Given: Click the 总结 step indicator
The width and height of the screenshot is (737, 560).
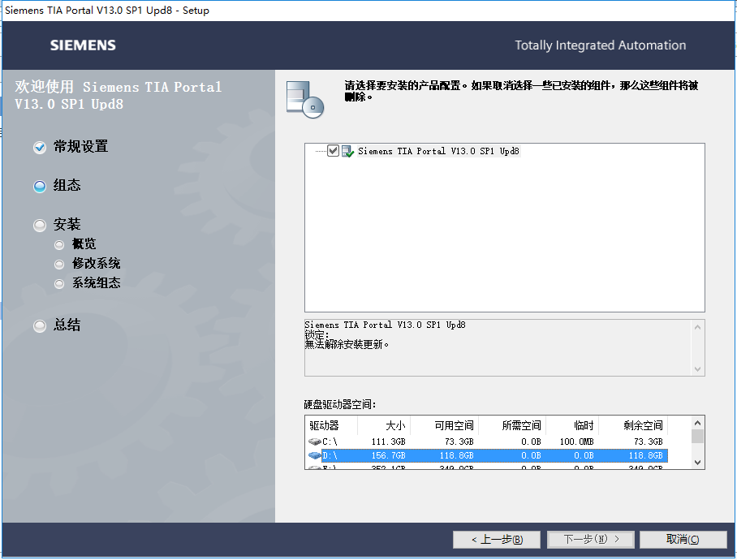Looking at the screenshot, I should click(40, 326).
